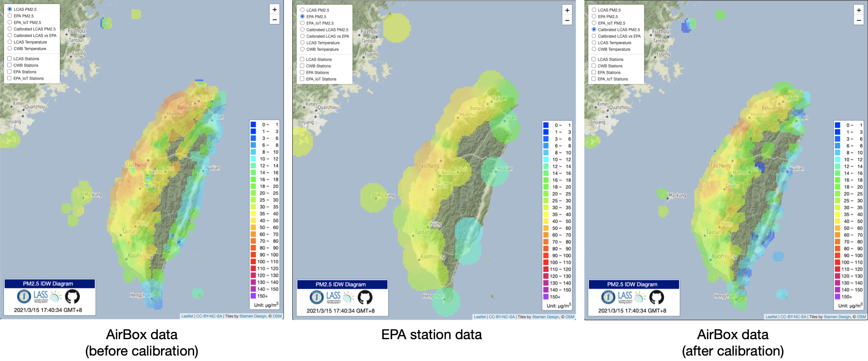Click Fuzhou label on the right map
Screen dimensions: 868x361
661,31
